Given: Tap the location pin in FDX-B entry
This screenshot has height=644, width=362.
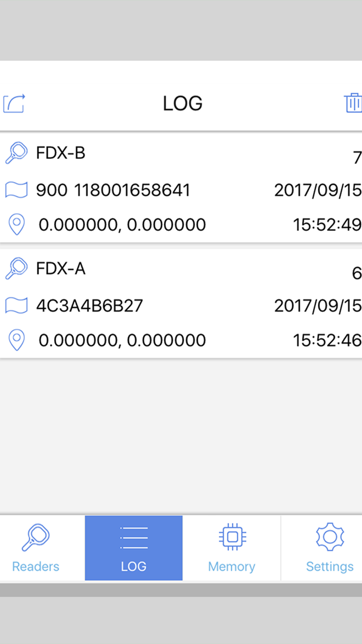Looking at the screenshot, I should [x=17, y=225].
